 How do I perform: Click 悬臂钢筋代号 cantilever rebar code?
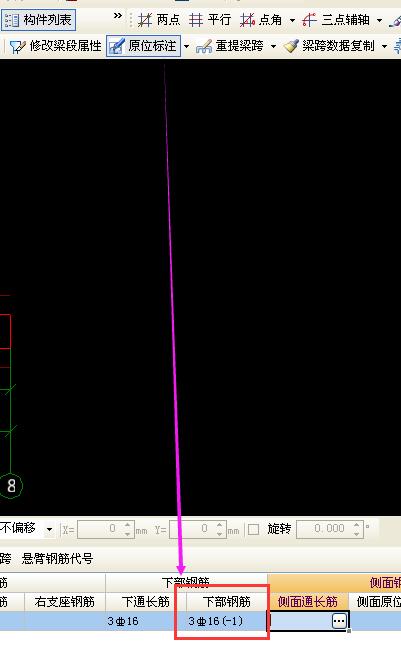point(57,559)
